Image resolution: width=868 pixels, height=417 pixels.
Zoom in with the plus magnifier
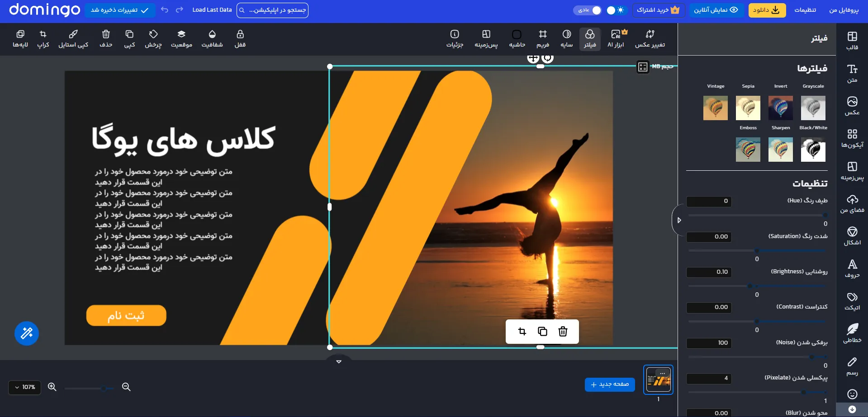click(52, 387)
